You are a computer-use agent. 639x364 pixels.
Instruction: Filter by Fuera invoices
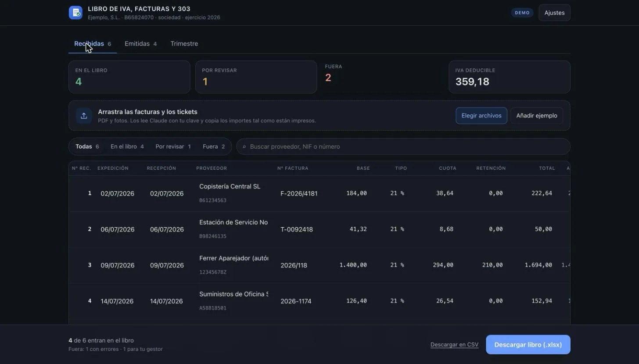(214, 146)
